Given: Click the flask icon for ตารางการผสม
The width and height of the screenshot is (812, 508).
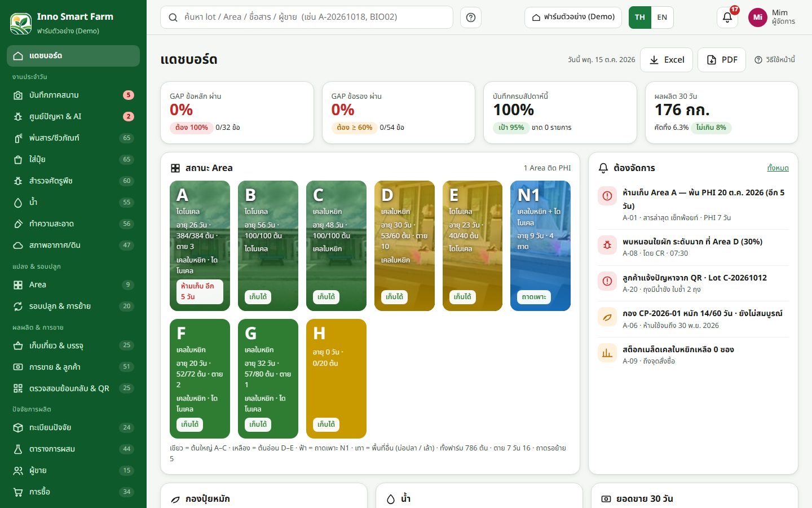Looking at the screenshot, I should pos(18,449).
